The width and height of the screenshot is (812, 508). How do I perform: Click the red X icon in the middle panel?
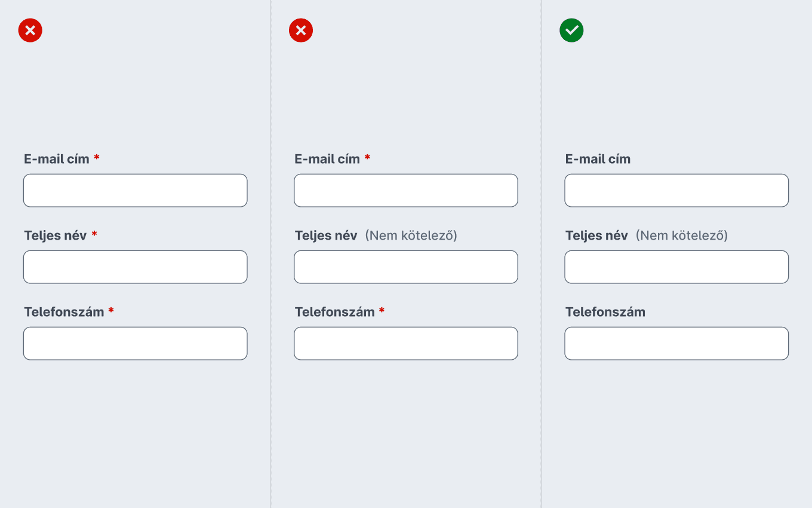pyautogui.click(x=301, y=30)
